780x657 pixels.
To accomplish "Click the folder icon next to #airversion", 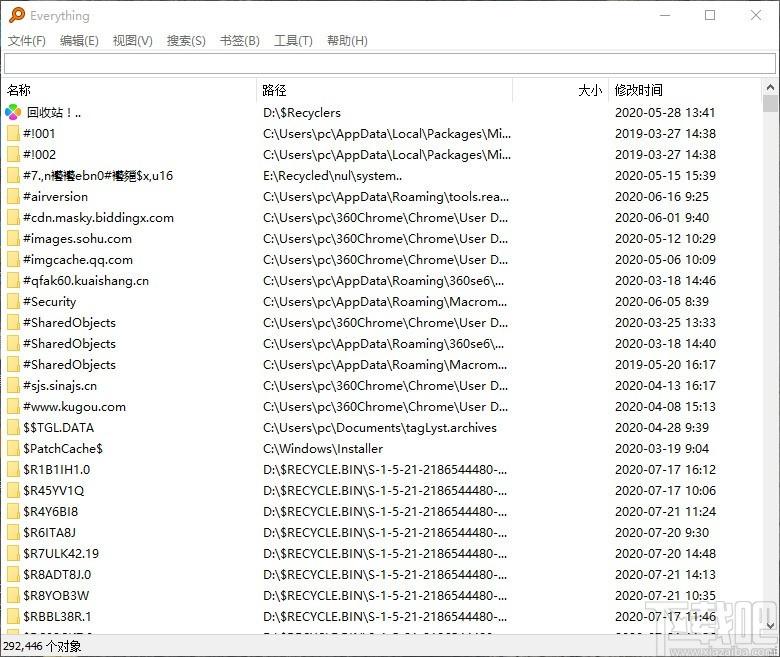I will [13, 197].
